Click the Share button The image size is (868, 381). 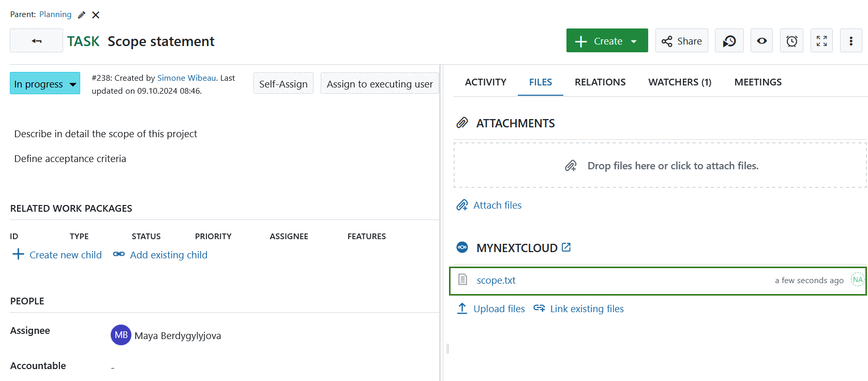point(681,41)
